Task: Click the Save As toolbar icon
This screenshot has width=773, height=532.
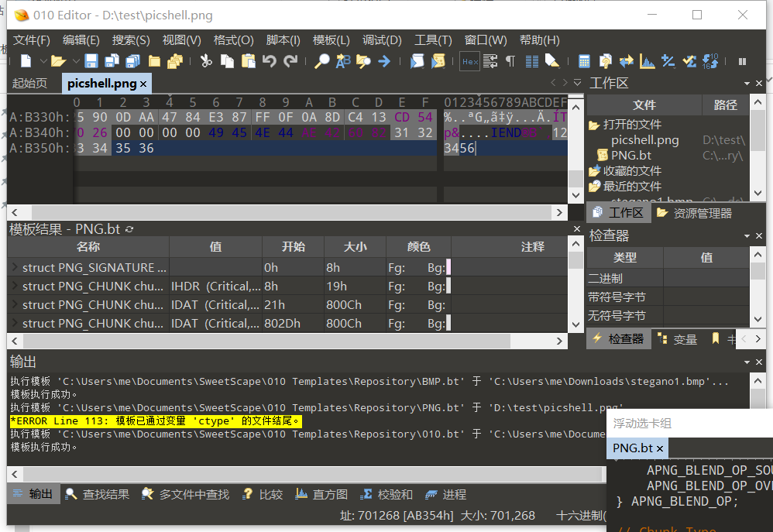Action: [x=112, y=61]
